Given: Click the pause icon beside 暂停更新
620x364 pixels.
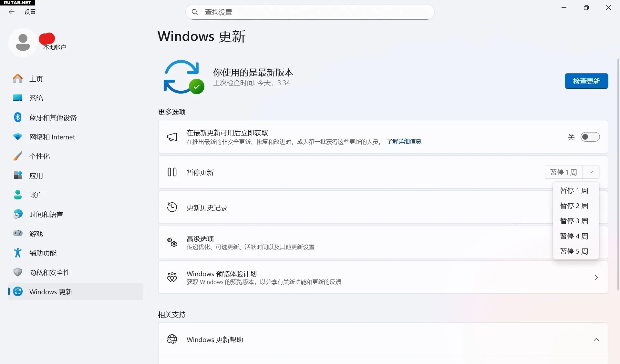Looking at the screenshot, I should coord(172,172).
